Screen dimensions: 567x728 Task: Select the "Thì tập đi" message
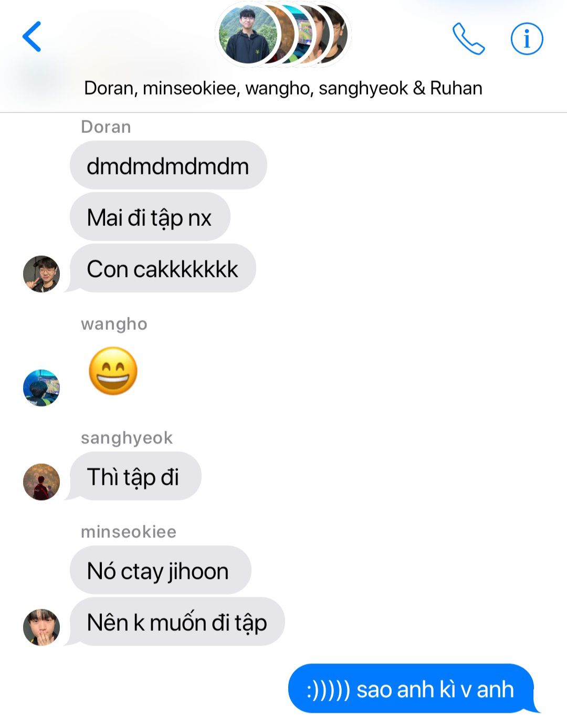coord(135,476)
